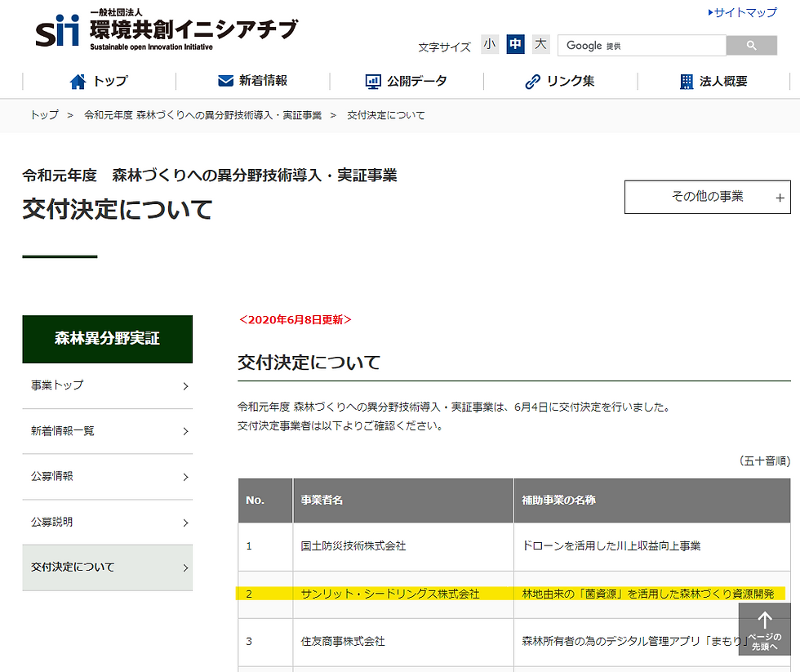Click the chain link icon beside リンク集
Viewport: 800px width, 672px height.
click(x=532, y=82)
